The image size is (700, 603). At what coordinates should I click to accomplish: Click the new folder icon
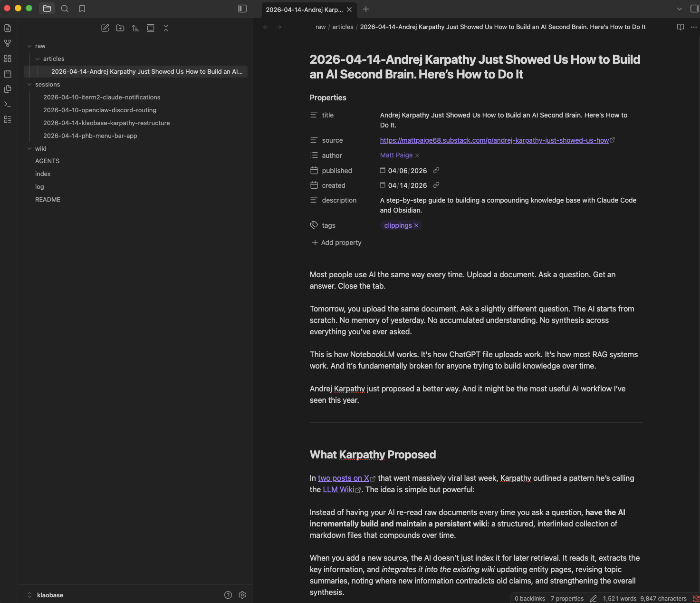click(x=120, y=28)
